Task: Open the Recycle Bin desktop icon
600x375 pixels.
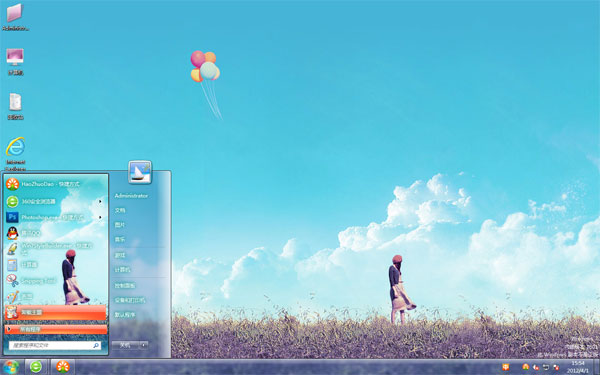Action: pyautogui.click(x=15, y=106)
